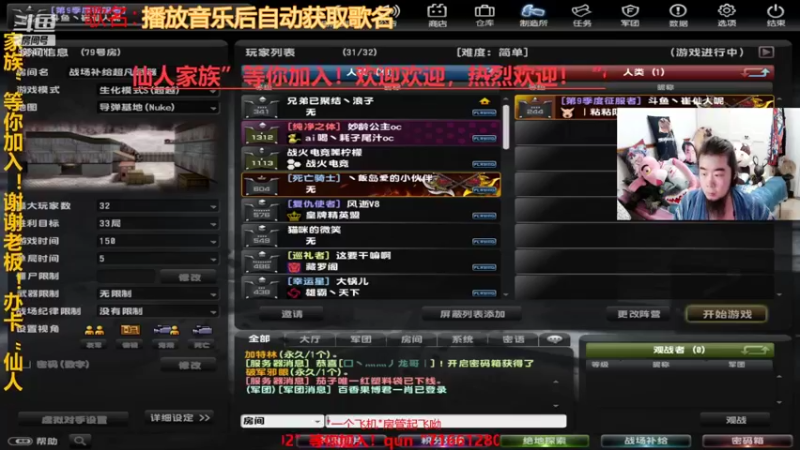
Task: Click the 绝地探索 button at bottom
Action: coord(544,440)
